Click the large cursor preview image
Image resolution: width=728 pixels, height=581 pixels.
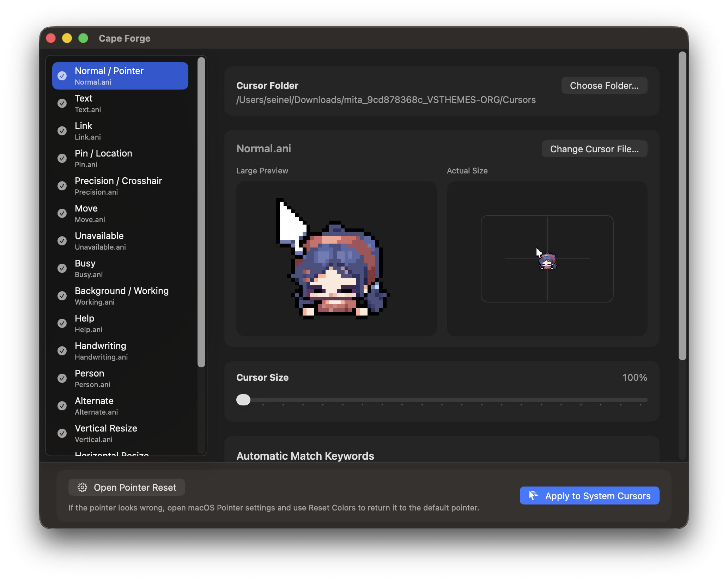click(x=336, y=258)
